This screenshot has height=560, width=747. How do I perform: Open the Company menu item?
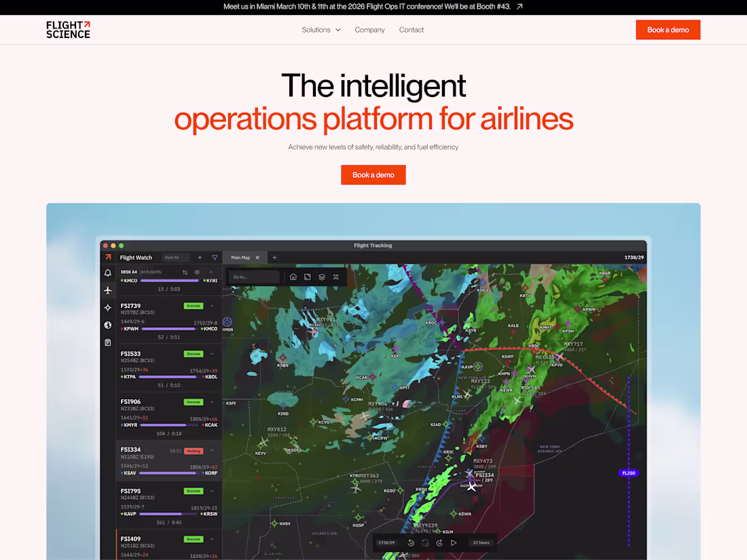[x=369, y=29]
